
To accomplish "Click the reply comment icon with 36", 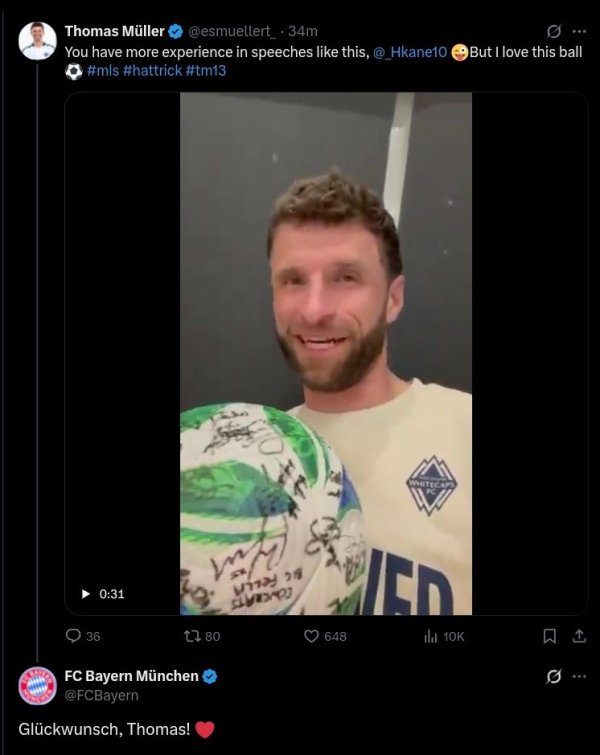I will coord(73,636).
